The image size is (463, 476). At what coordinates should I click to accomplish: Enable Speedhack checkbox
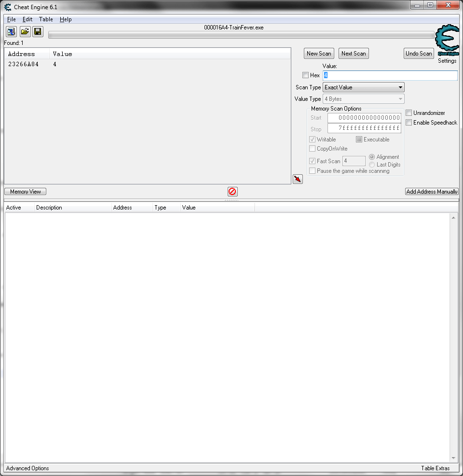point(409,123)
